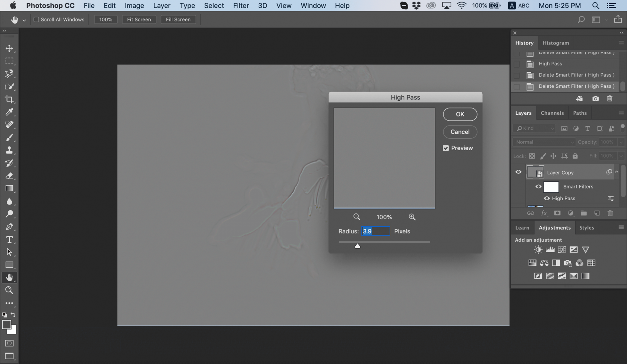The height and width of the screenshot is (364, 627).
Task: Click OK to apply High Pass filter
Action: coord(460,114)
